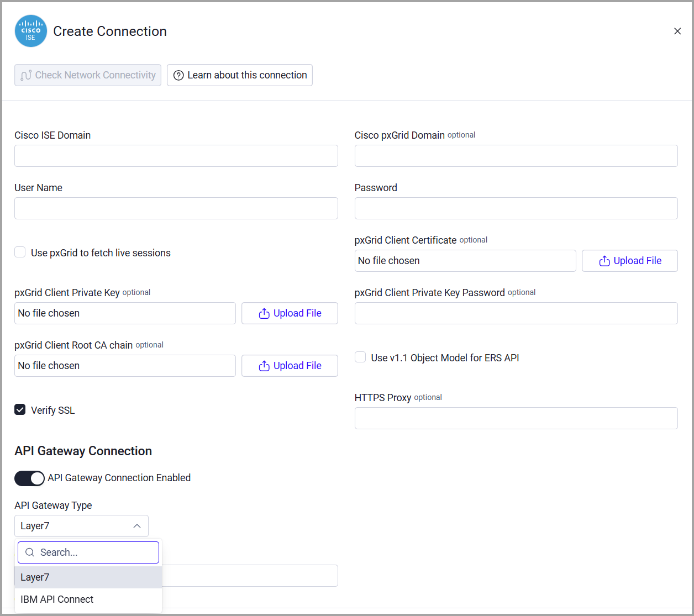Open Learn about this connection

point(240,75)
